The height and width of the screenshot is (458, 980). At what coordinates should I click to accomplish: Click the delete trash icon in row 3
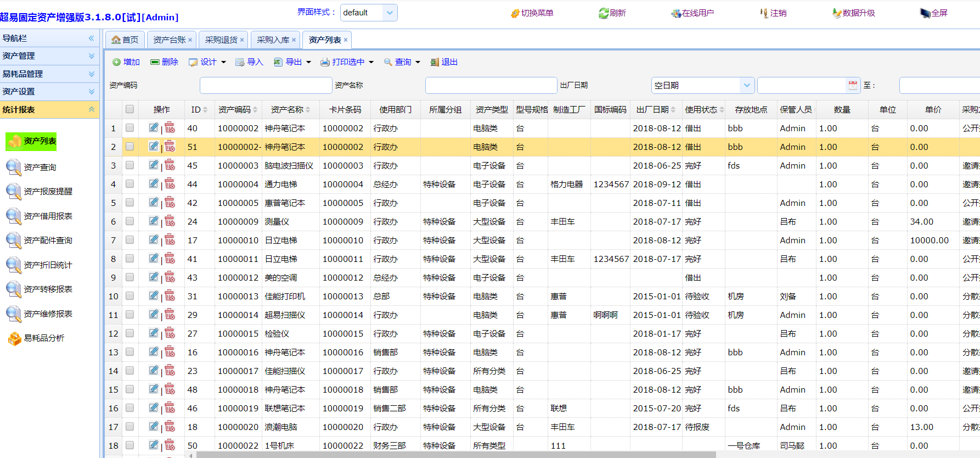(x=170, y=165)
